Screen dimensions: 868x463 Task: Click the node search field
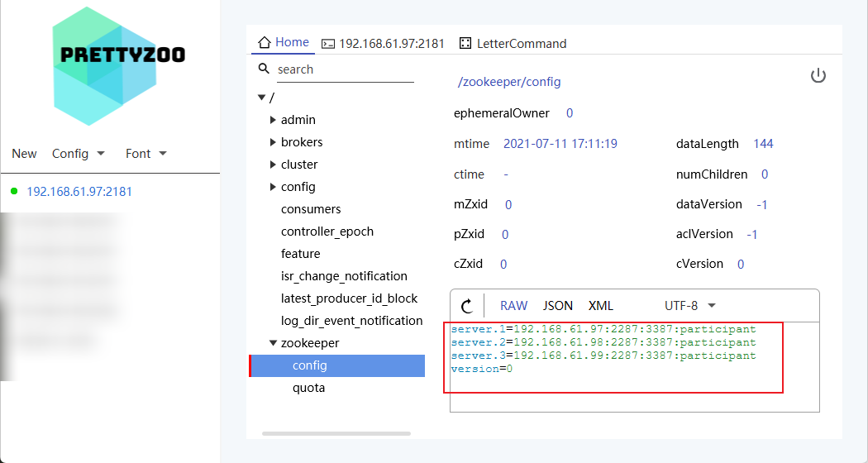point(346,69)
